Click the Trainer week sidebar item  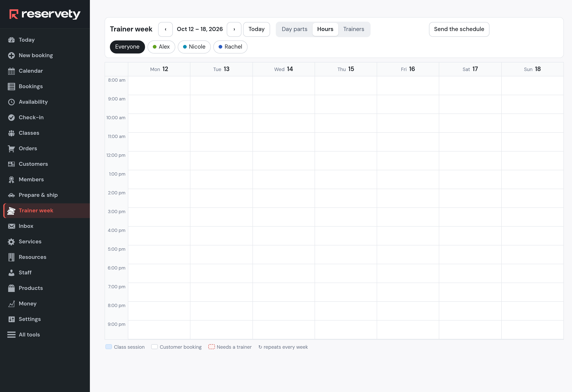(47, 210)
